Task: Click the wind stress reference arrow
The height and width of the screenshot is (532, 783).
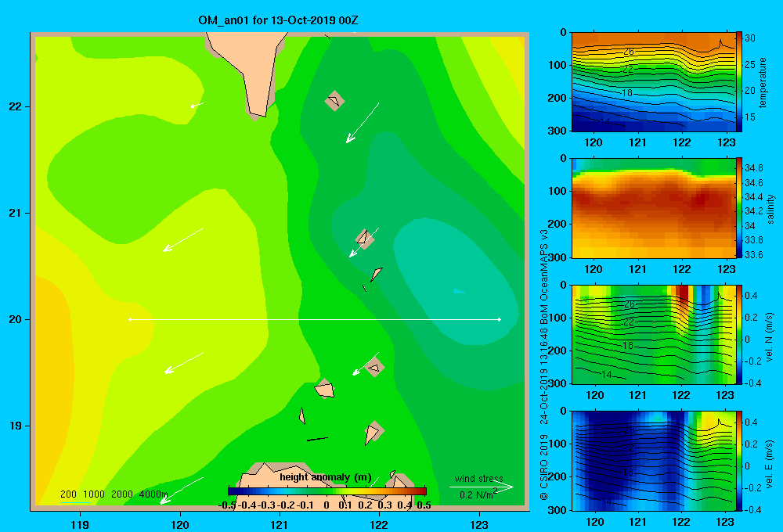Action: point(481,487)
